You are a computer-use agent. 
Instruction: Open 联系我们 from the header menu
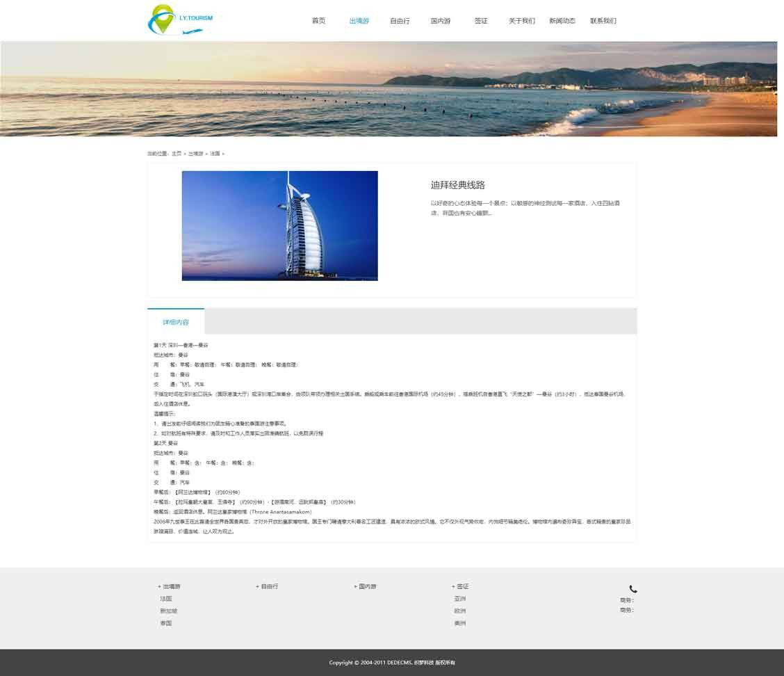(603, 21)
